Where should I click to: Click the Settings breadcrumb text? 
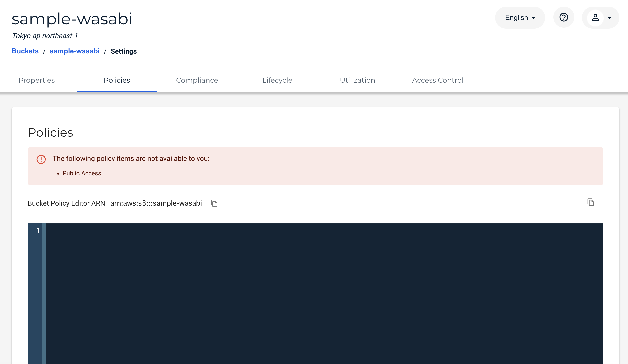(124, 51)
